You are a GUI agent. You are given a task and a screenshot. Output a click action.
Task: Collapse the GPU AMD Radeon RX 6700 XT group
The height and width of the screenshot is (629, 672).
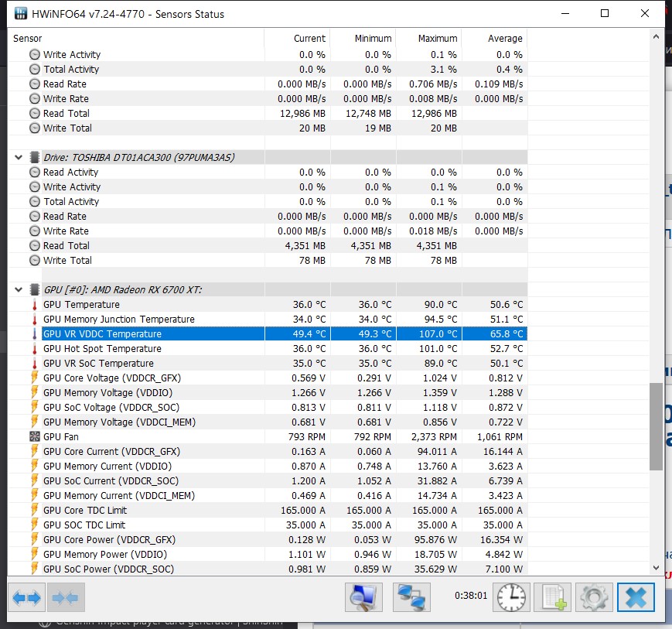pos(19,289)
